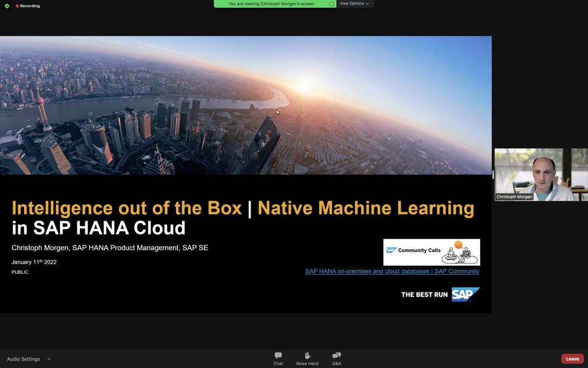Click the You are viewing banner
Screen dimensions: 588x368
[274, 3]
